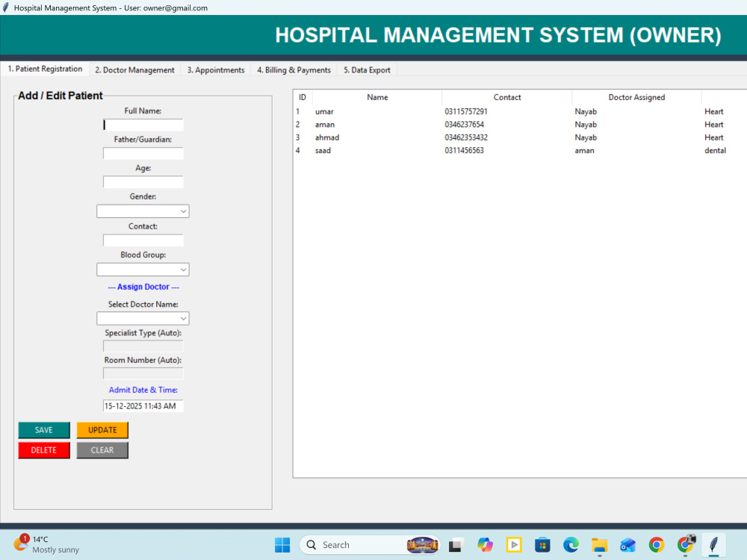Click contact number 0311456563
The width and height of the screenshot is (747, 560).
[x=464, y=150]
